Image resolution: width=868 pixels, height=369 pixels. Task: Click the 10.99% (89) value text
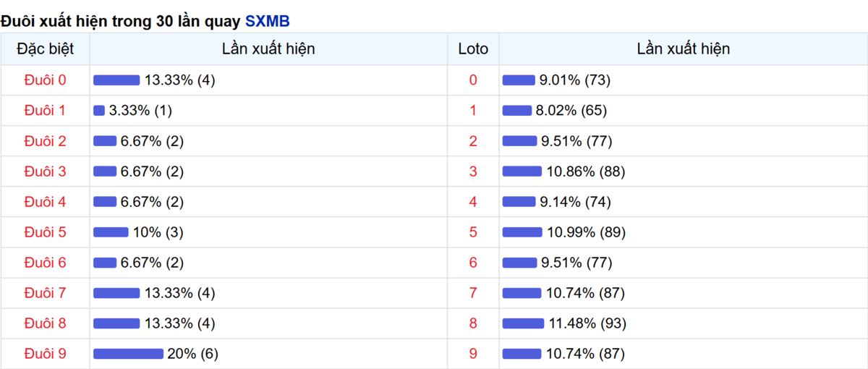coord(586,232)
